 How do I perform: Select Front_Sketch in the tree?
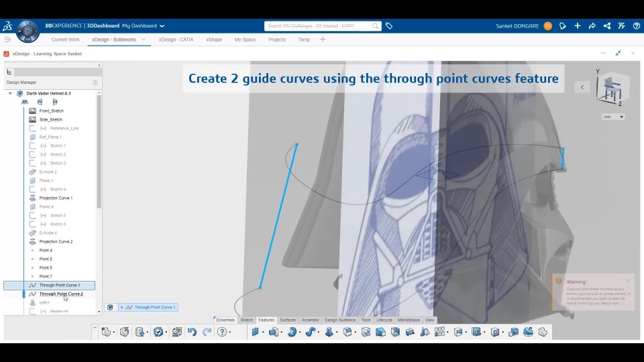52,111
